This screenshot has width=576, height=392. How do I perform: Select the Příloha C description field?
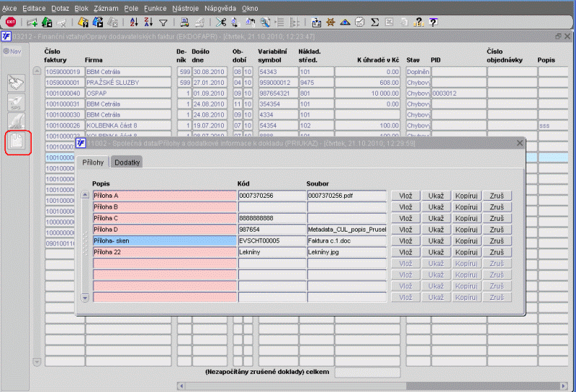coord(164,218)
